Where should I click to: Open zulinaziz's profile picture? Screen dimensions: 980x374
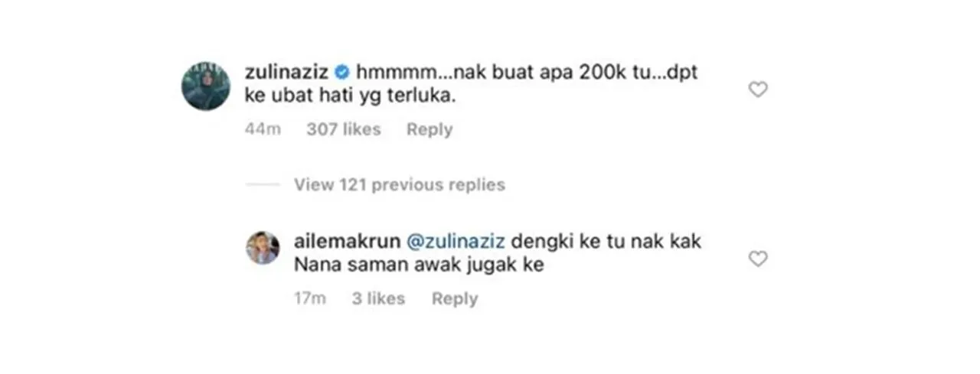coord(206,86)
